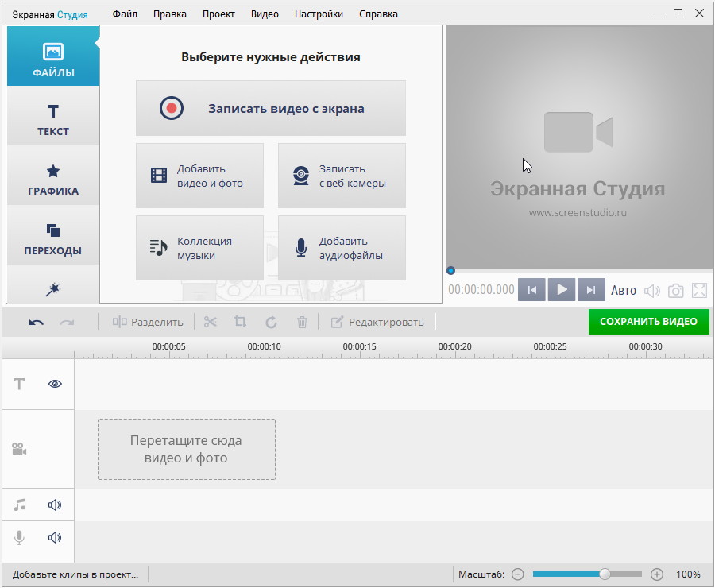Jump to next frame in player
The image size is (715, 588).
coord(591,290)
